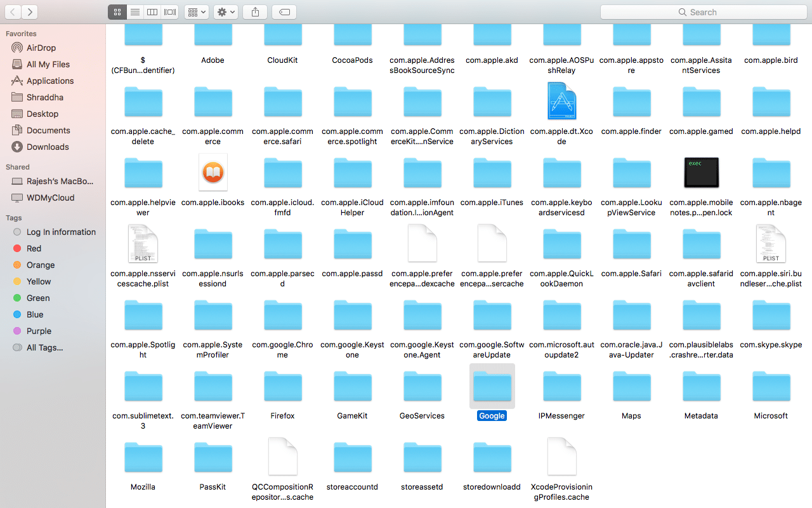
Task: Select the com.google.Chrome folder
Action: 282,316
